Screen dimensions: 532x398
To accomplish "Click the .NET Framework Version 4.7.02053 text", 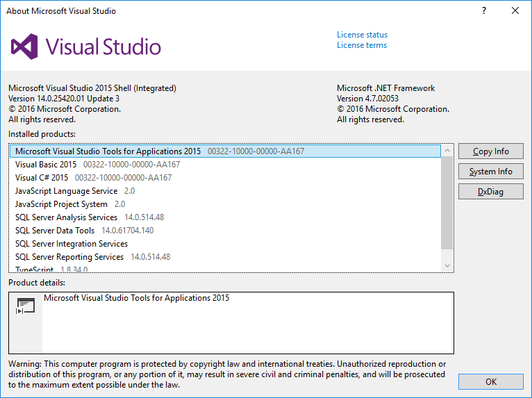I will coord(367,99).
